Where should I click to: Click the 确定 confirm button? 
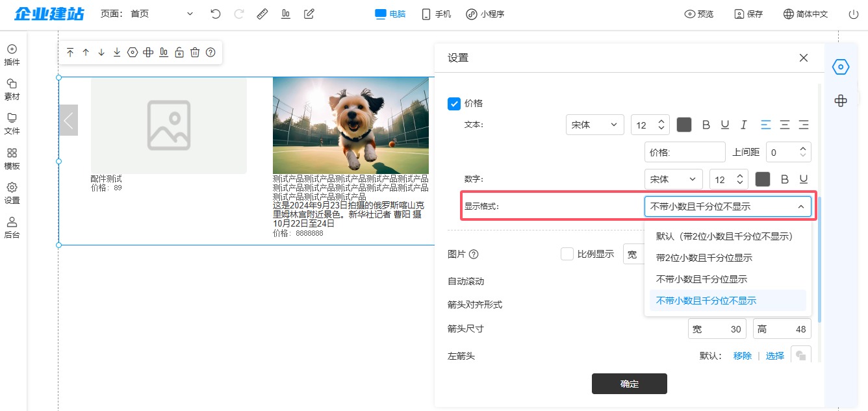629,384
